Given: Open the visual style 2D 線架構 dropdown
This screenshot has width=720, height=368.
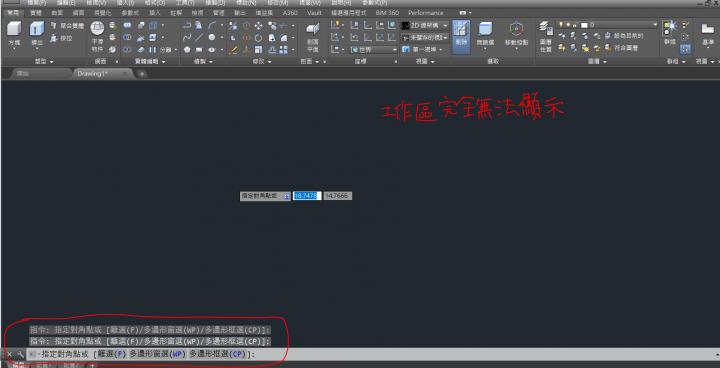Looking at the screenshot, I should tap(425, 25).
